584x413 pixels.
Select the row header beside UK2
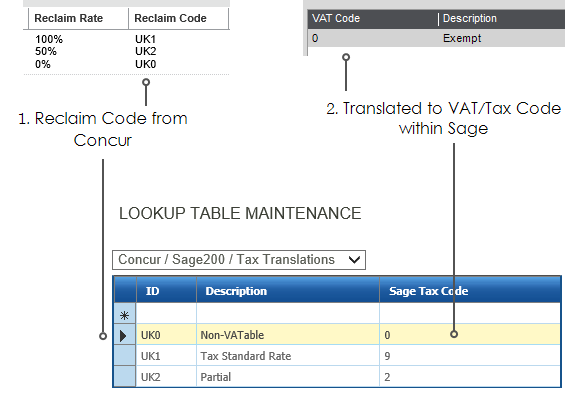(124, 377)
